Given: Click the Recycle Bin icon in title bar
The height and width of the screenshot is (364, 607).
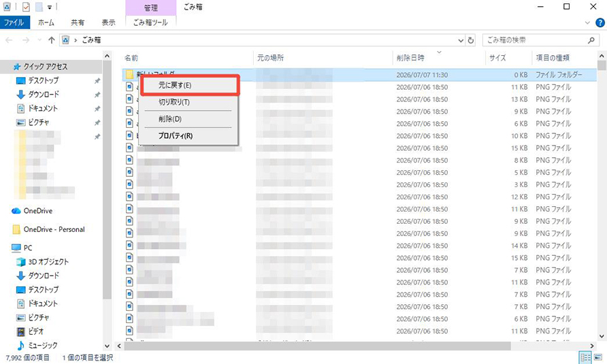Looking at the screenshot, I should click(7, 7).
